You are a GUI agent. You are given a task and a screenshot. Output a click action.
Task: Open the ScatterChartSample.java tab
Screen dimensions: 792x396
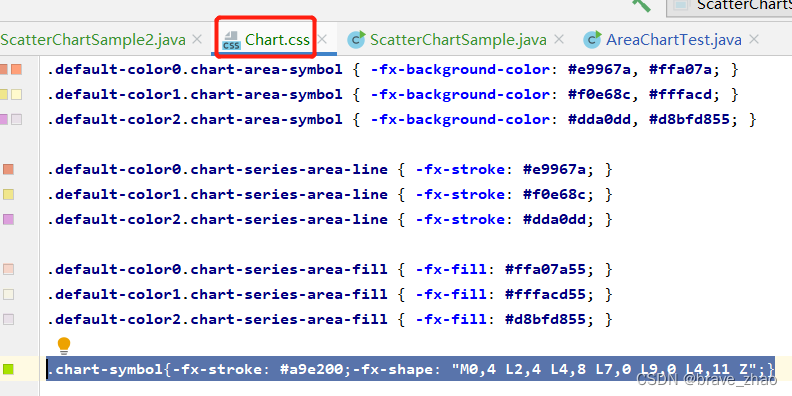click(458, 40)
